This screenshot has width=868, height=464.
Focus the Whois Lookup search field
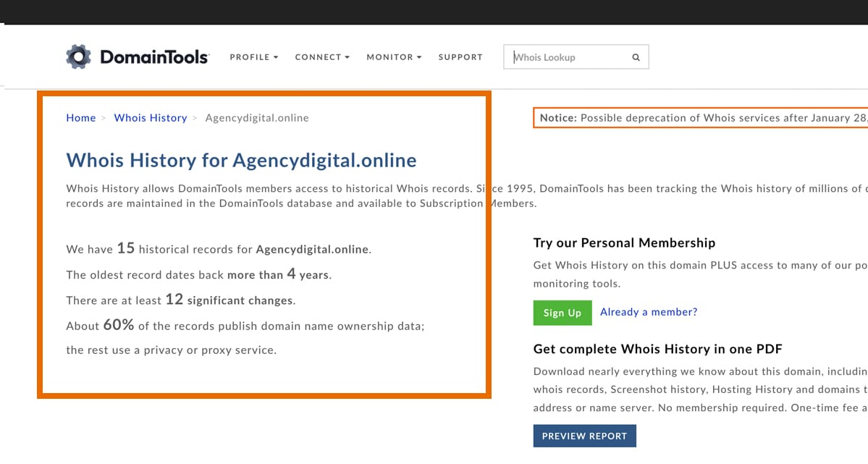point(576,57)
